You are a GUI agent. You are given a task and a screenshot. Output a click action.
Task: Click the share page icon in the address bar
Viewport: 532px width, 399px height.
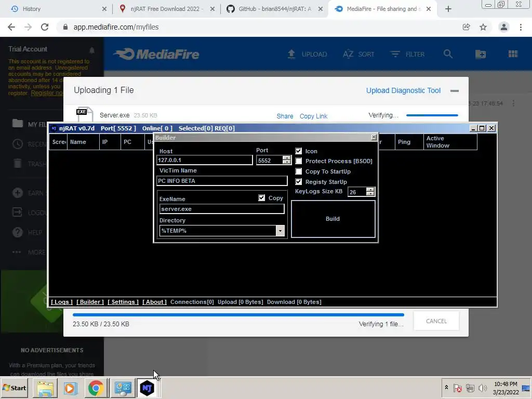tap(467, 27)
